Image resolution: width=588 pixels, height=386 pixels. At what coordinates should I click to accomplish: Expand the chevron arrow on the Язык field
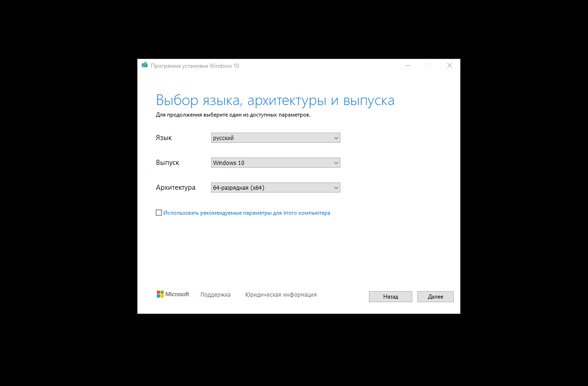tap(336, 138)
